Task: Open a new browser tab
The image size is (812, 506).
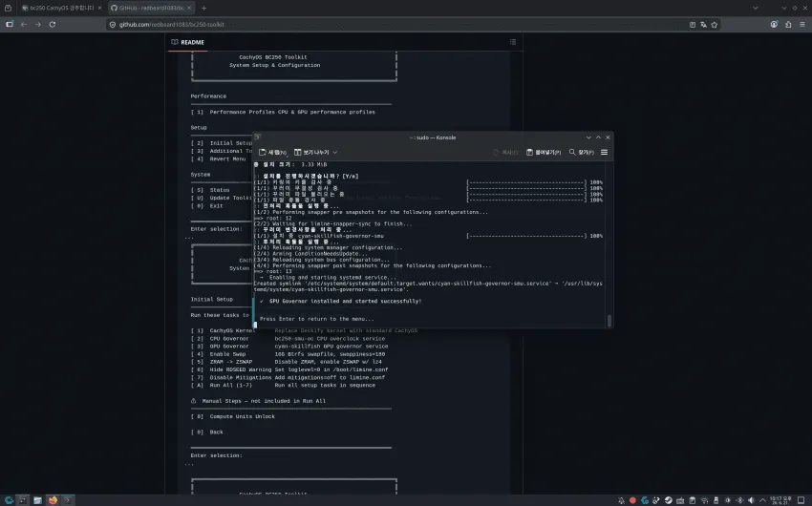Action: 203,8
